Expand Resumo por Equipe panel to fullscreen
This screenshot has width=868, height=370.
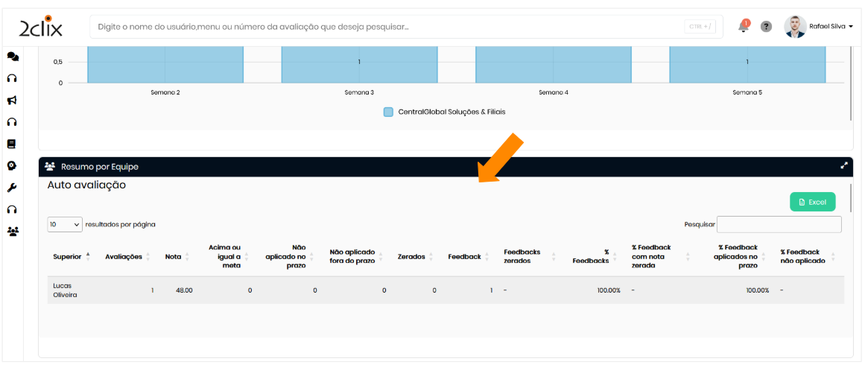(844, 166)
